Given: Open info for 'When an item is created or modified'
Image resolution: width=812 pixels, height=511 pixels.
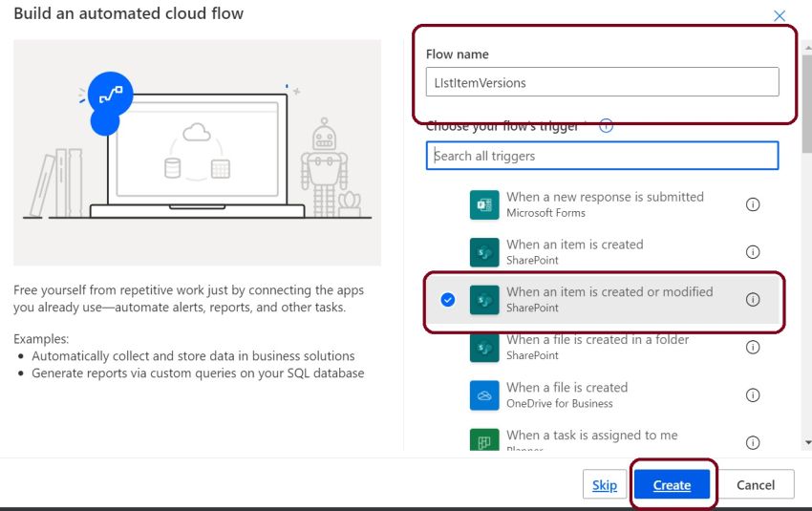Looking at the screenshot, I should [753, 300].
